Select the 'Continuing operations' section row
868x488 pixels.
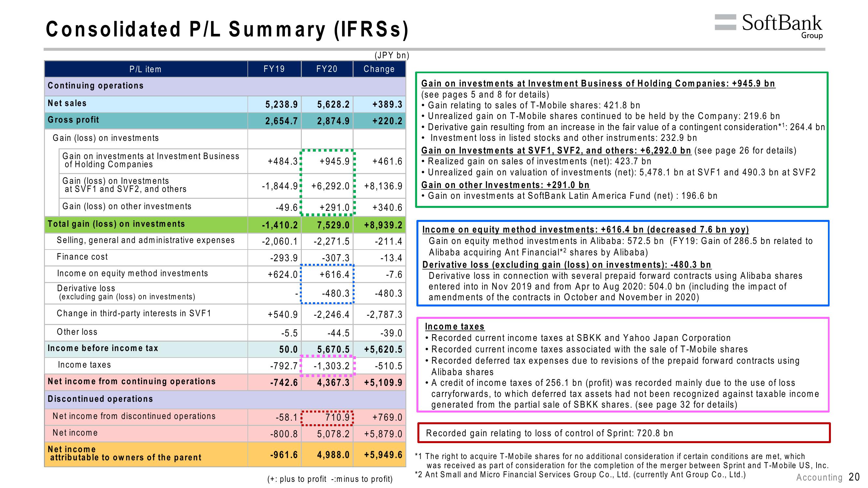pos(225,86)
